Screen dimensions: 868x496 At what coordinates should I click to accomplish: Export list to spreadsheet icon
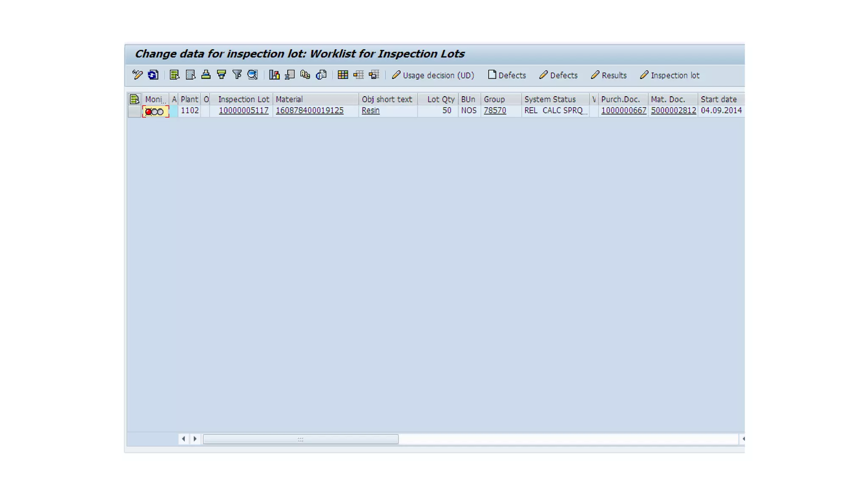coord(290,75)
